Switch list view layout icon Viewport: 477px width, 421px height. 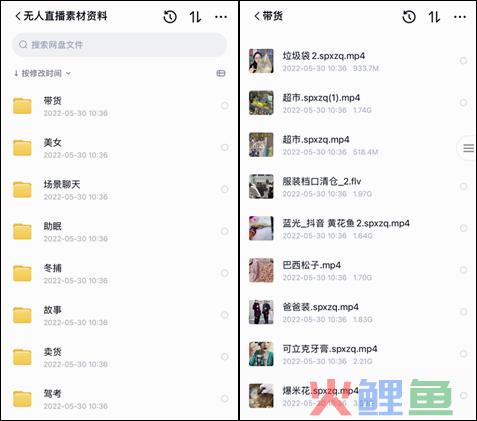coord(221,73)
